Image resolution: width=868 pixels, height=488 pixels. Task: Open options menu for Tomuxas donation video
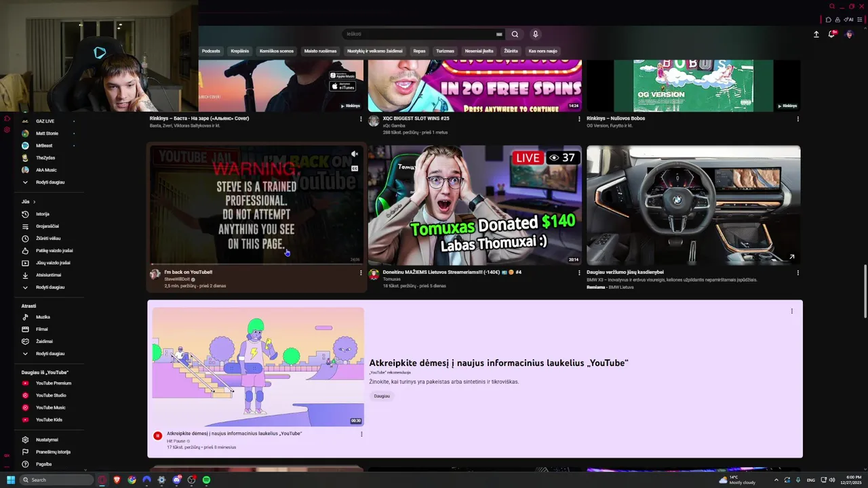pyautogui.click(x=579, y=272)
